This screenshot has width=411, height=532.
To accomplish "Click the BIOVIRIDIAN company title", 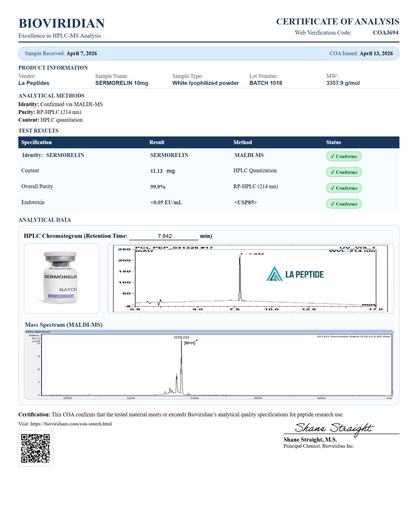I will [61, 23].
